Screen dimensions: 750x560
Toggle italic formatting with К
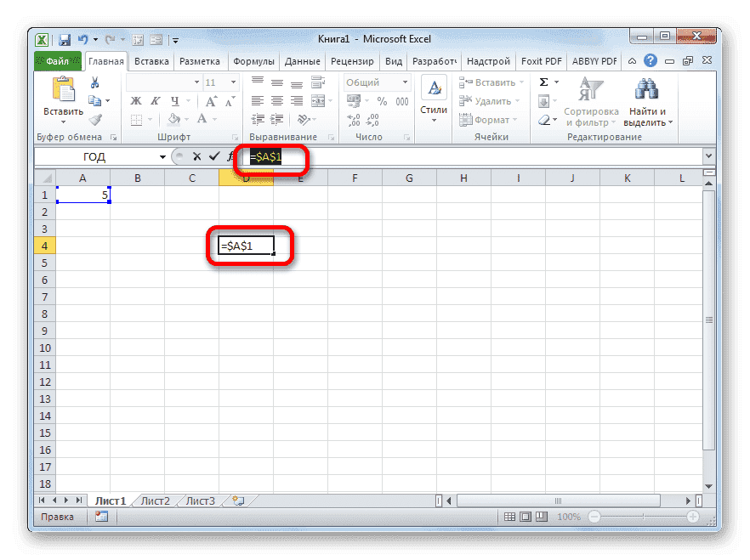coord(156,99)
